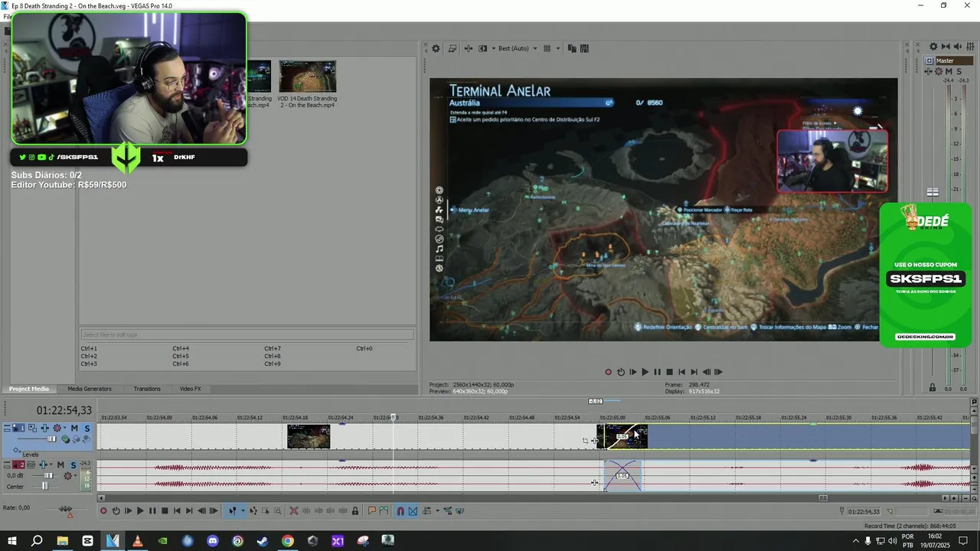
Task: Toggle Automatic Crossfades button
Action: [x=412, y=511]
